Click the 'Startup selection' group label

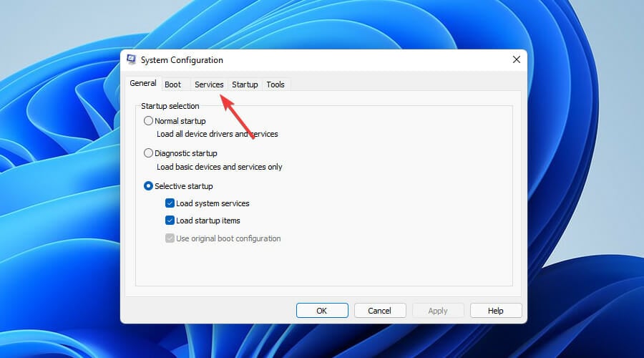(170, 106)
